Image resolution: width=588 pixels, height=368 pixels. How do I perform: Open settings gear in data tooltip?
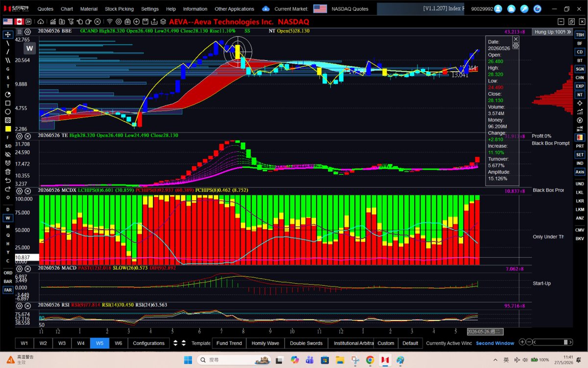pyautogui.click(x=515, y=45)
